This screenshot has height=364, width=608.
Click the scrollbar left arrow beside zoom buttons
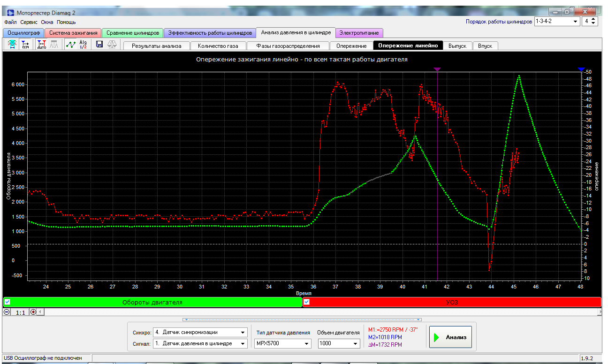click(41, 312)
